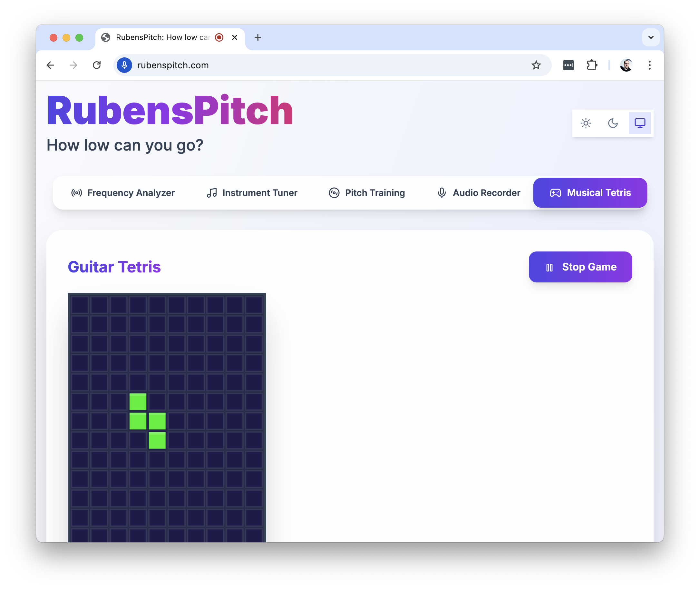This screenshot has height=590, width=700.
Task: Select system theme monitor icon
Action: tap(639, 123)
